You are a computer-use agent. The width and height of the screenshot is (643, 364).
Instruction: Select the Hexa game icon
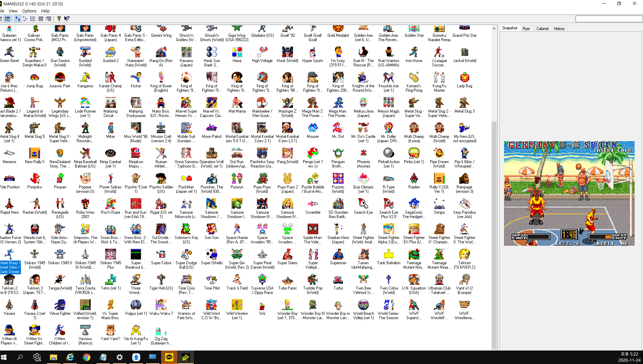coord(237,52)
